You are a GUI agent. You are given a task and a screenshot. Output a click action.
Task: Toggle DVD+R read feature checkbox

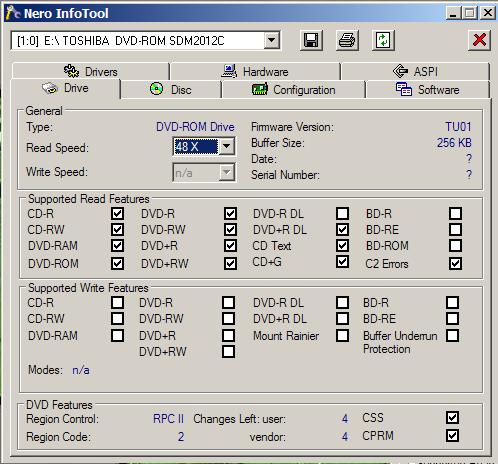230,246
